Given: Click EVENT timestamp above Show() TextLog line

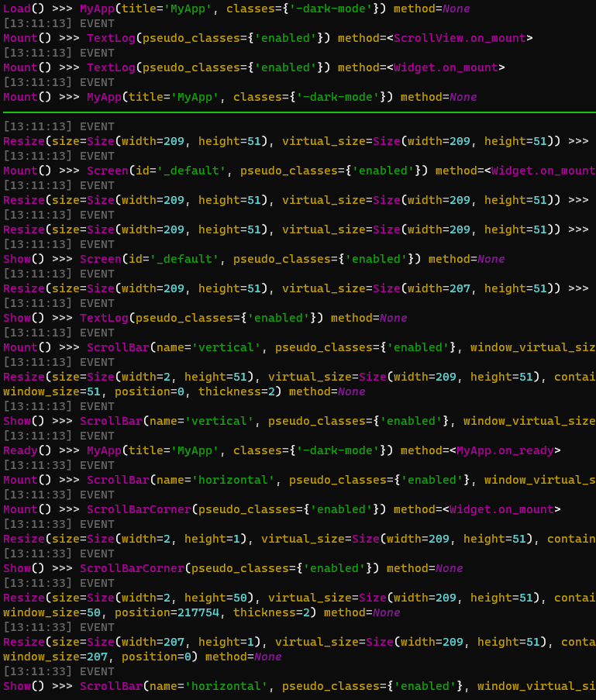Looking at the screenshot, I should click(59, 303).
